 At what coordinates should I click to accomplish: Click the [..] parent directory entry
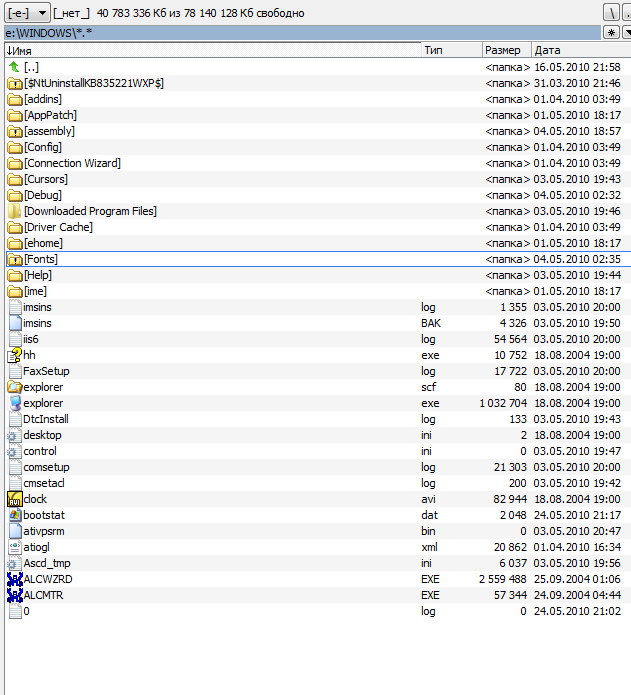point(31,67)
